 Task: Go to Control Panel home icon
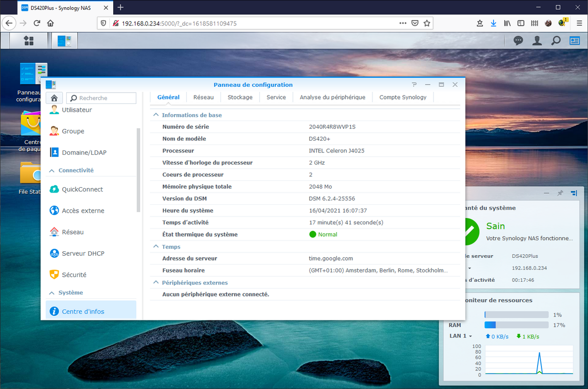[x=54, y=98]
